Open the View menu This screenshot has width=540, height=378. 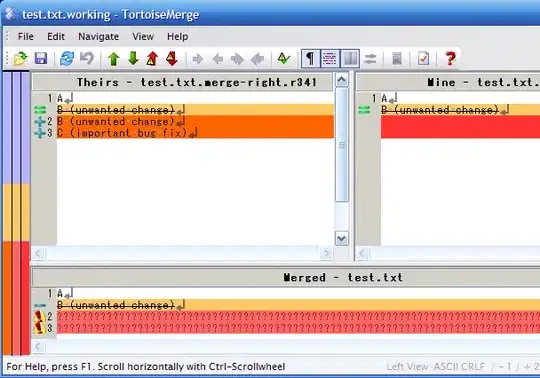(x=143, y=36)
